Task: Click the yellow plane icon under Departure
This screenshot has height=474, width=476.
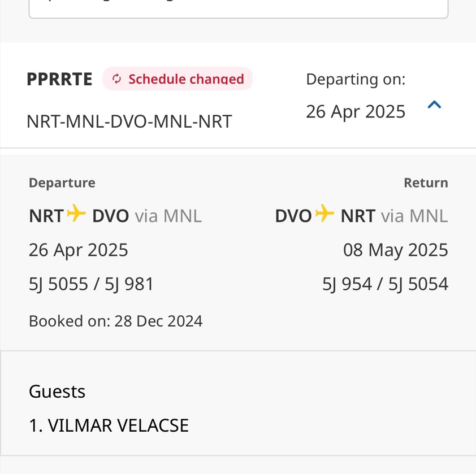Action: pos(76,214)
